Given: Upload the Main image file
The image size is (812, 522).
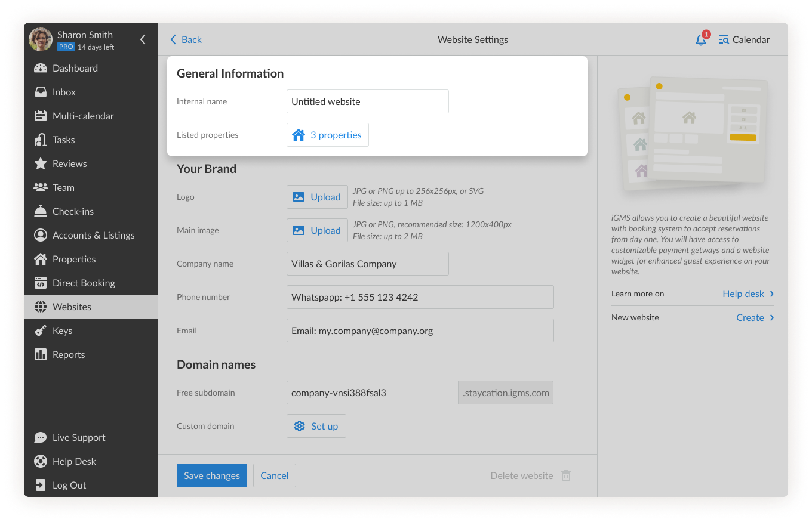Looking at the screenshot, I should [317, 231].
